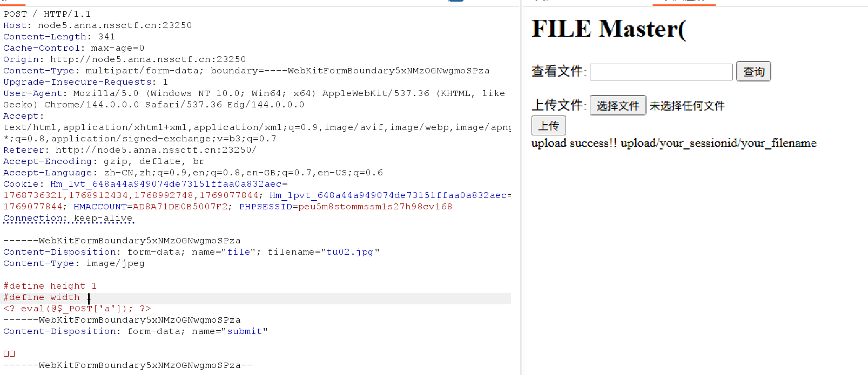Click the HMACCOUNT cookie value
Screen dimensions: 868x375
[x=180, y=207]
